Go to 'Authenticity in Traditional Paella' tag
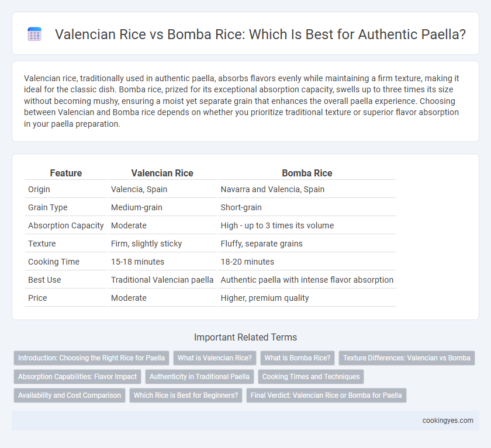This screenshot has height=448, width=491. point(199,376)
